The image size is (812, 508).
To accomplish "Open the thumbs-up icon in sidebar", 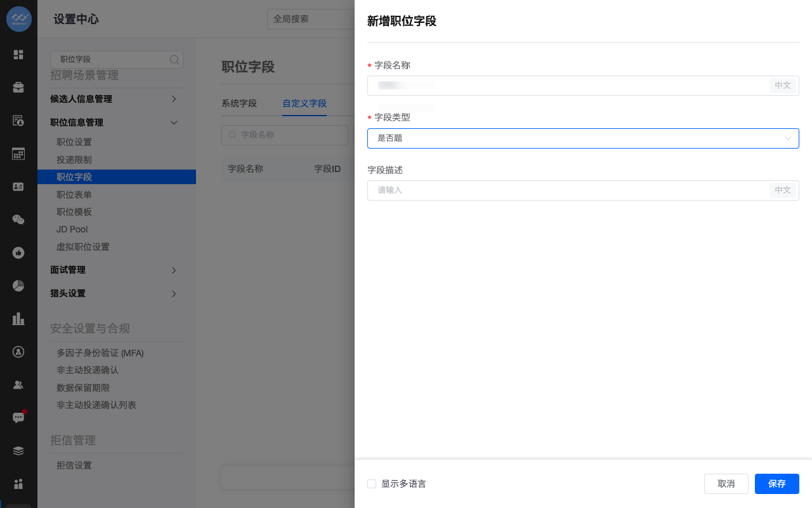I will click(18, 253).
